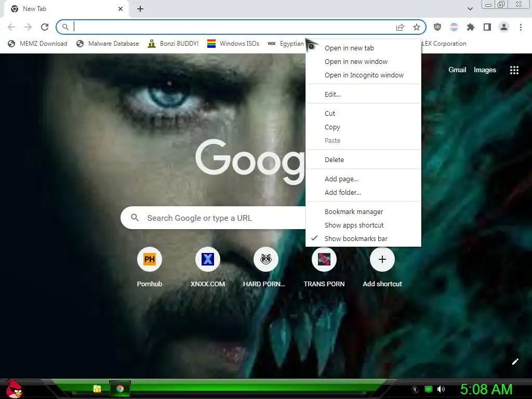Open the profile avatar menu
Viewport: 532px width, 399px height.
504,27
